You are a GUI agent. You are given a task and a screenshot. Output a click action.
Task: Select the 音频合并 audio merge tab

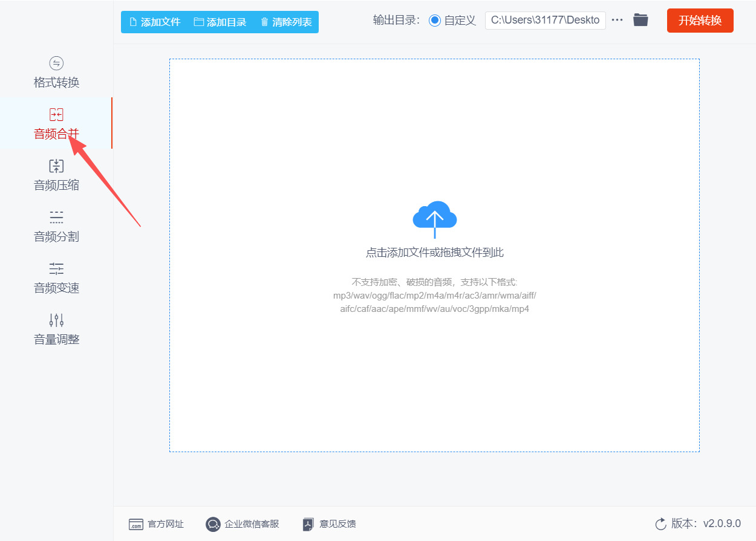click(56, 123)
